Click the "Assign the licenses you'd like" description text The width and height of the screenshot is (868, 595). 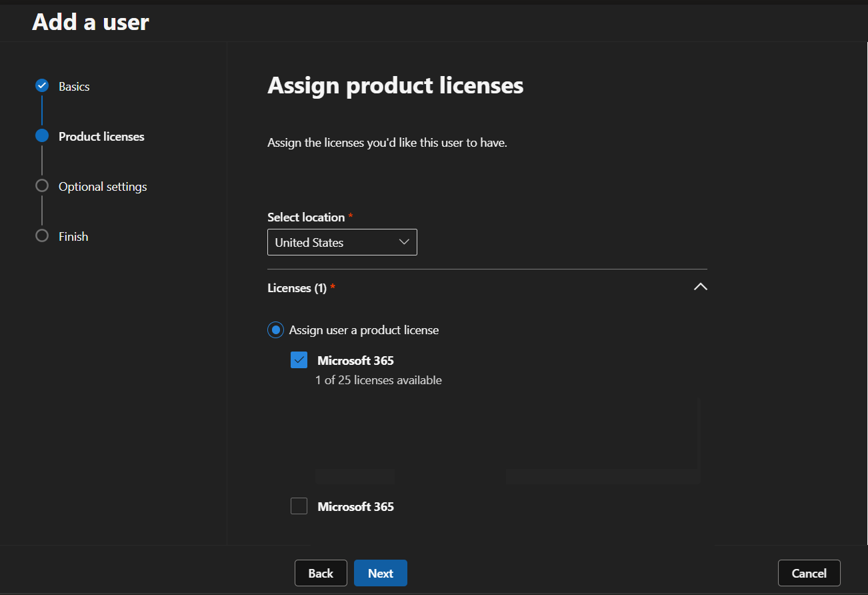click(x=387, y=143)
